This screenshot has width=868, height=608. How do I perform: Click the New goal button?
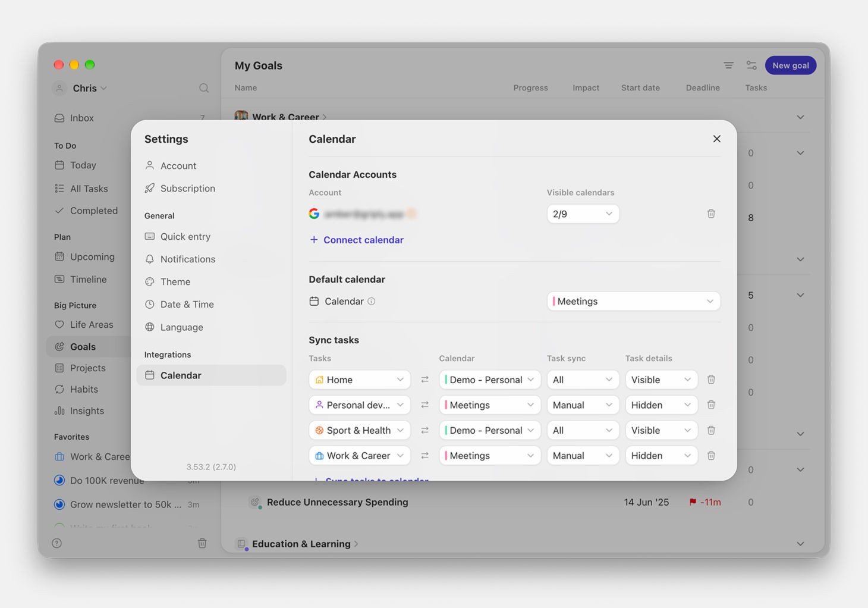791,65
